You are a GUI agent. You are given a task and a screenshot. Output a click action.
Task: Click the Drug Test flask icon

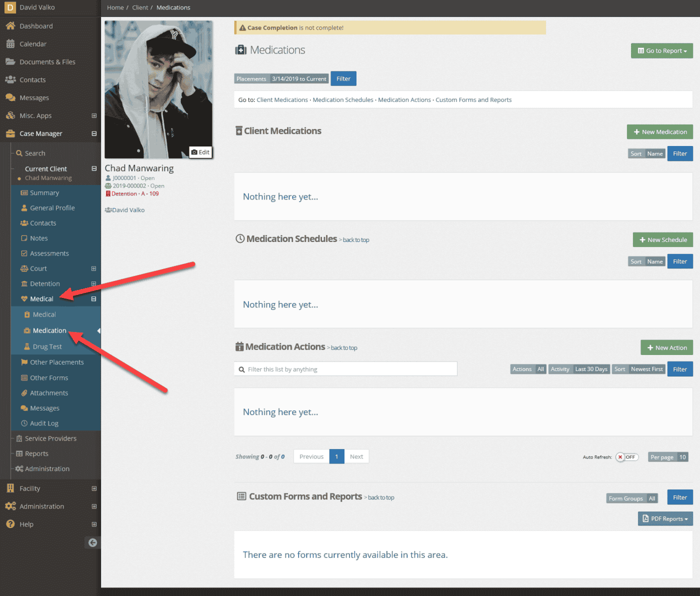[x=27, y=346]
